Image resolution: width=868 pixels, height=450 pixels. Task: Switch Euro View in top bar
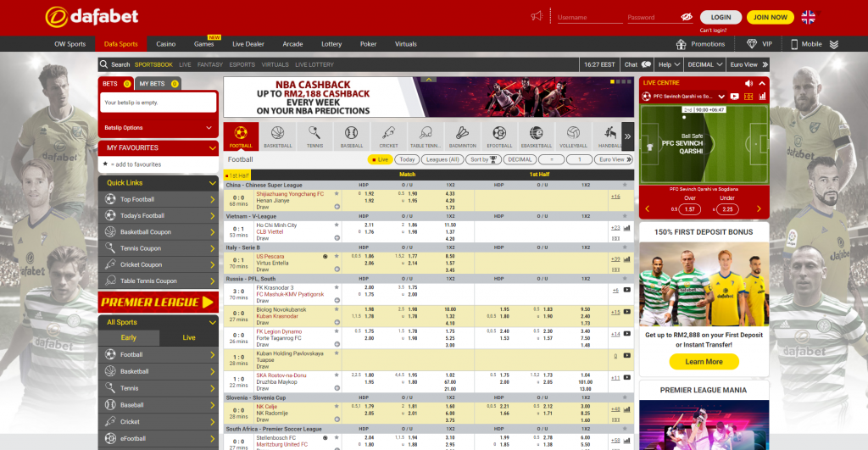point(748,64)
